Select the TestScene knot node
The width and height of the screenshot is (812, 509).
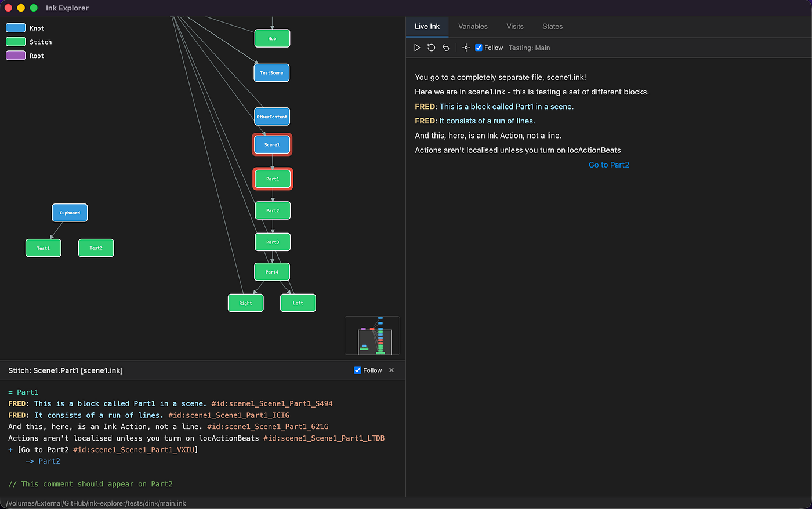tap(271, 72)
